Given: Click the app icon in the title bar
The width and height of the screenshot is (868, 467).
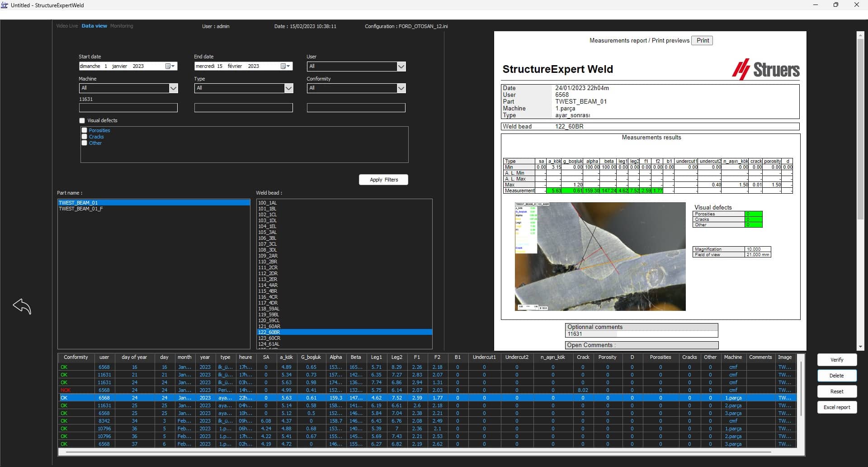Looking at the screenshot, I should click(x=5, y=5).
